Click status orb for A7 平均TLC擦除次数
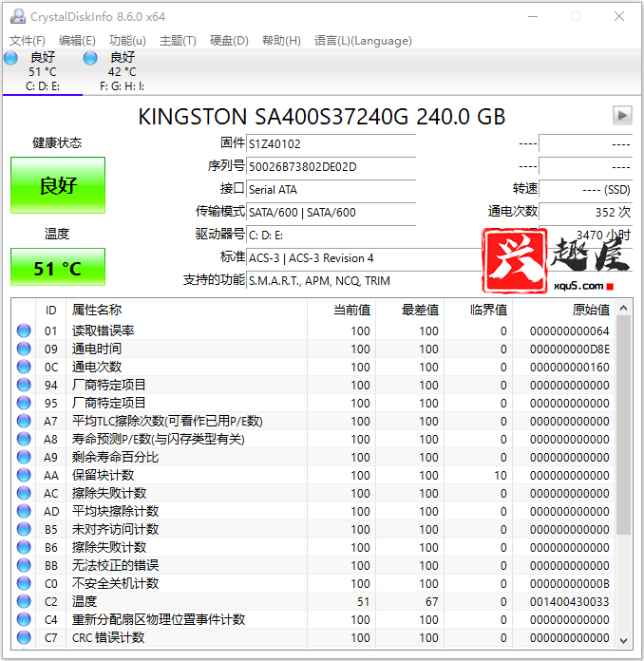This screenshot has width=644, height=661. coord(24,421)
